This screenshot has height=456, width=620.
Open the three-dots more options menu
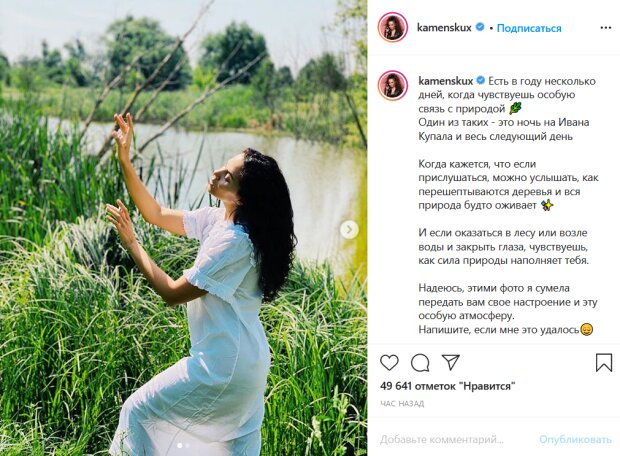point(606,28)
